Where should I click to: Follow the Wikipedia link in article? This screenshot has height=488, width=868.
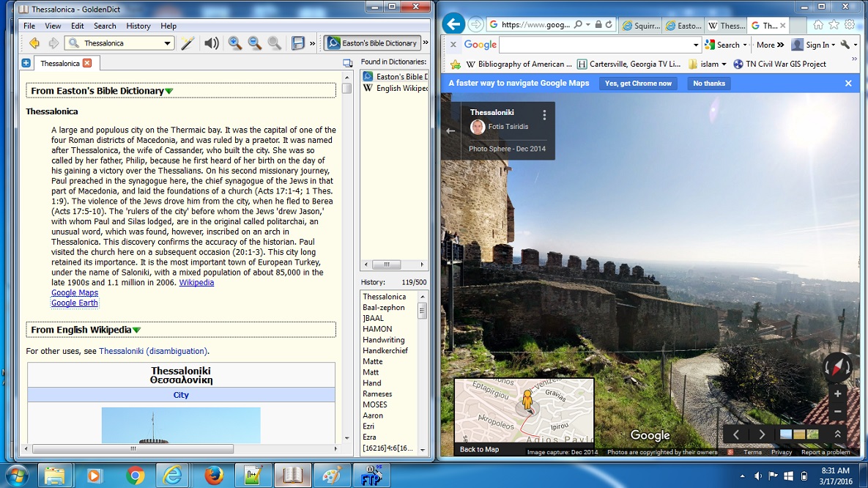pos(196,283)
